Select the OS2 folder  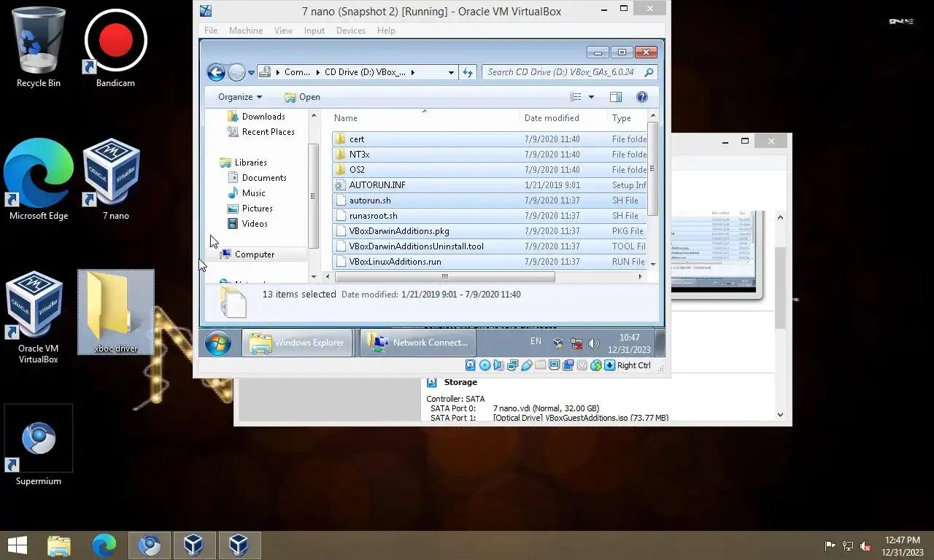[x=489, y=170]
